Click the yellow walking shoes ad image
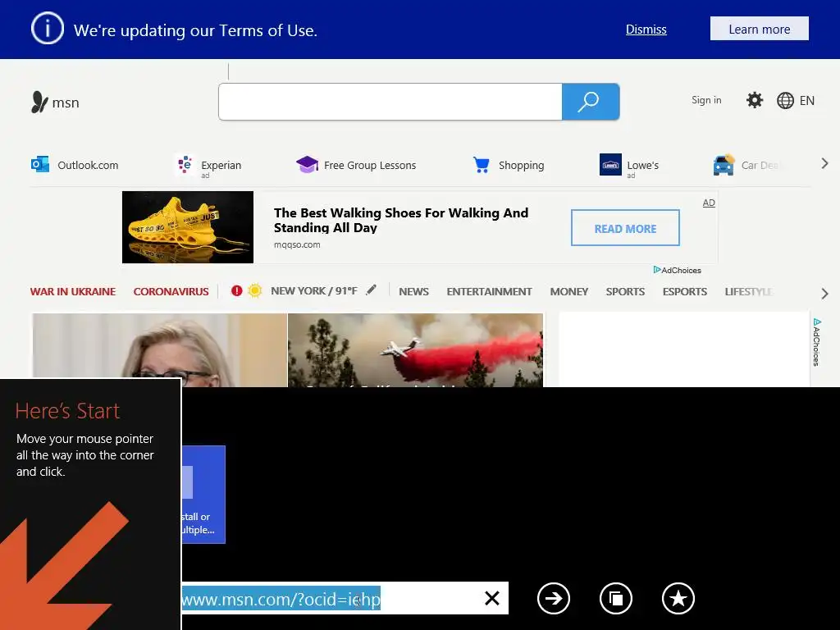This screenshot has height=630, width=840. coord(188,227)
